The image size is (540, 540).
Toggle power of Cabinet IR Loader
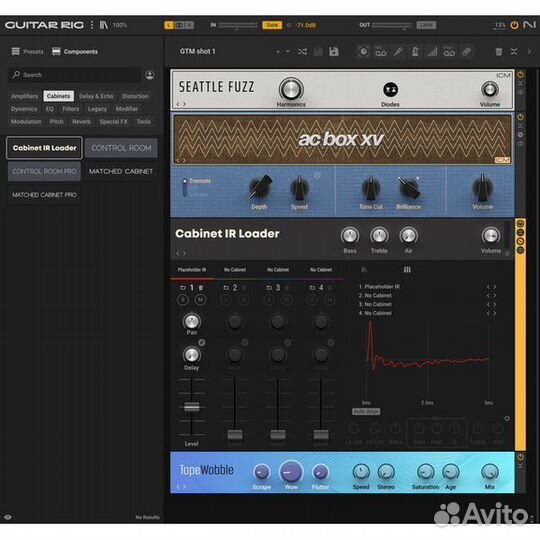click(520, 224)
